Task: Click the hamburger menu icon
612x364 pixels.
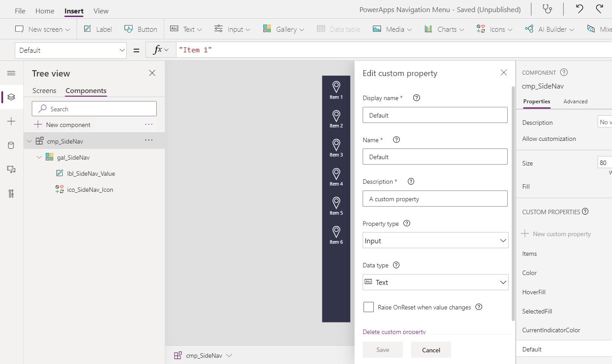Action: 11,73
